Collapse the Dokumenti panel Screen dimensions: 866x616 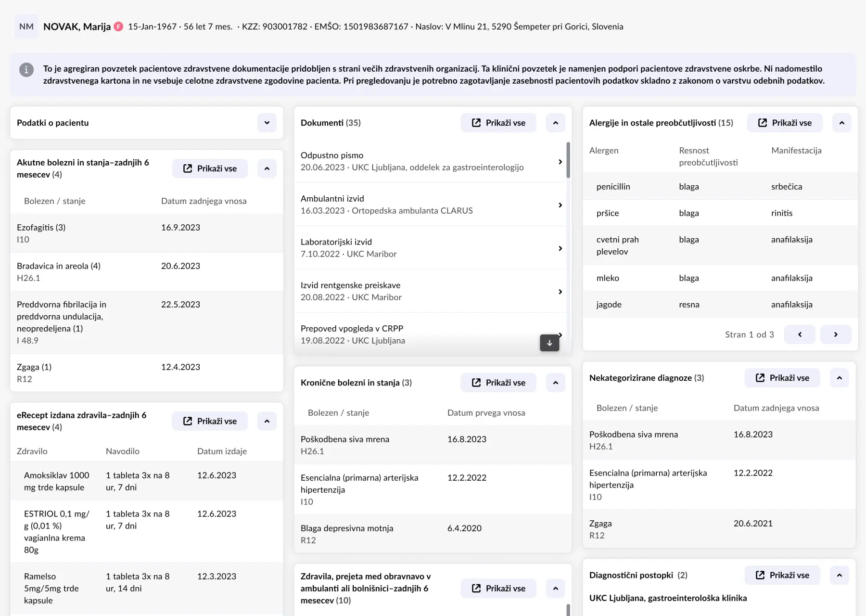[x=555, y=123]
